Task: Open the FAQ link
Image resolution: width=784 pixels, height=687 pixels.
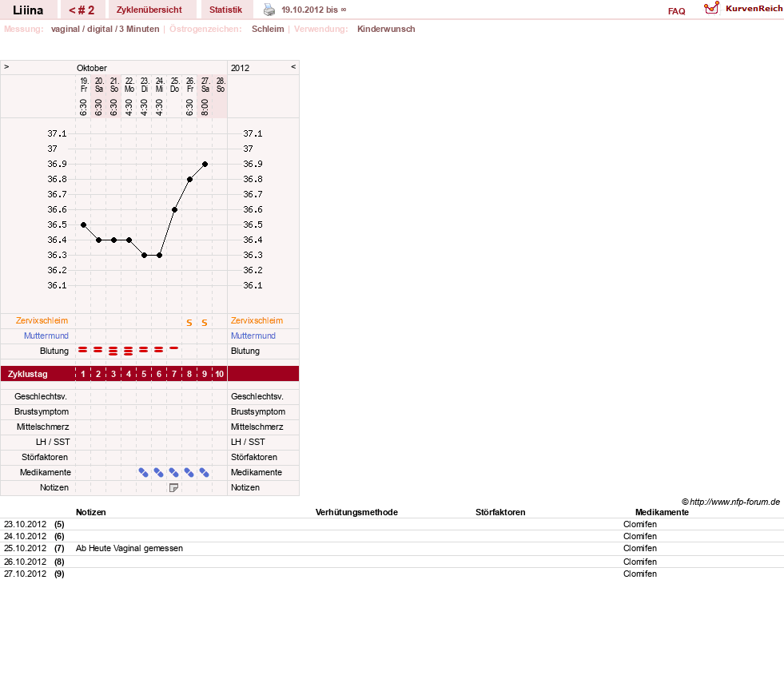Action: click(x=676, y=11)
